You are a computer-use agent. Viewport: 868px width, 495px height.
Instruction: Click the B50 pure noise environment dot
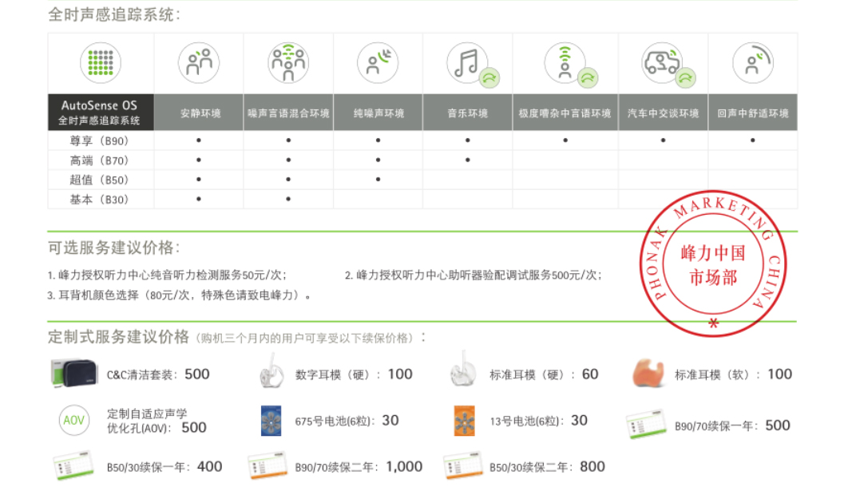pos(378,180)
